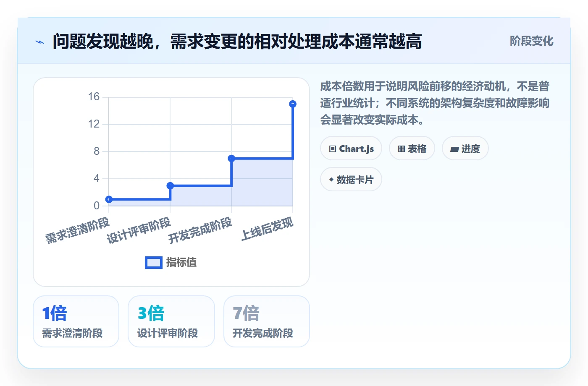Click the data point at 需求澄清阶段

pos(109,199)
